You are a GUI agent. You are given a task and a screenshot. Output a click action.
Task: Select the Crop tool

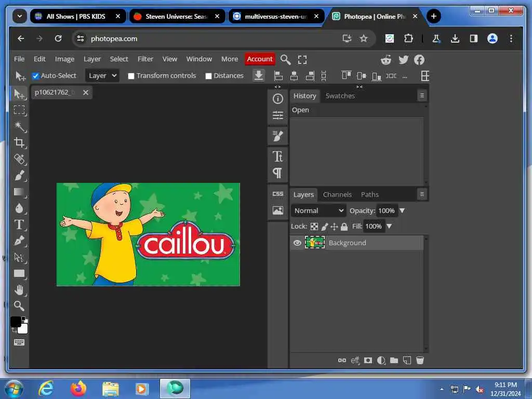[x=19, y=142]
